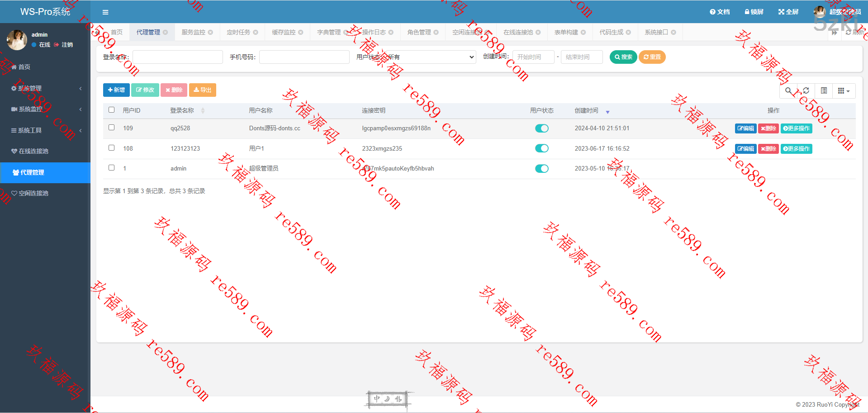Tick the select-all checkbox in table header
Viewport: 868px width, 413px height.
112,110
